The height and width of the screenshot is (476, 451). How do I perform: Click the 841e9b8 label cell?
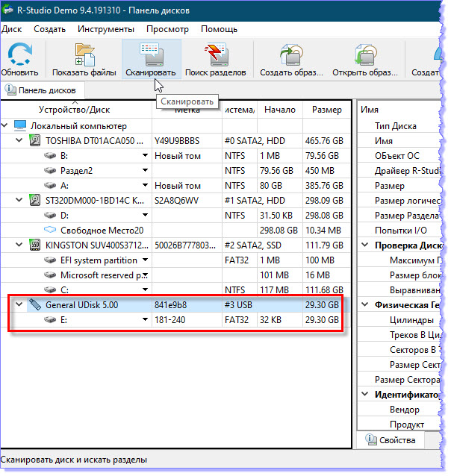(x=172, y=306)
